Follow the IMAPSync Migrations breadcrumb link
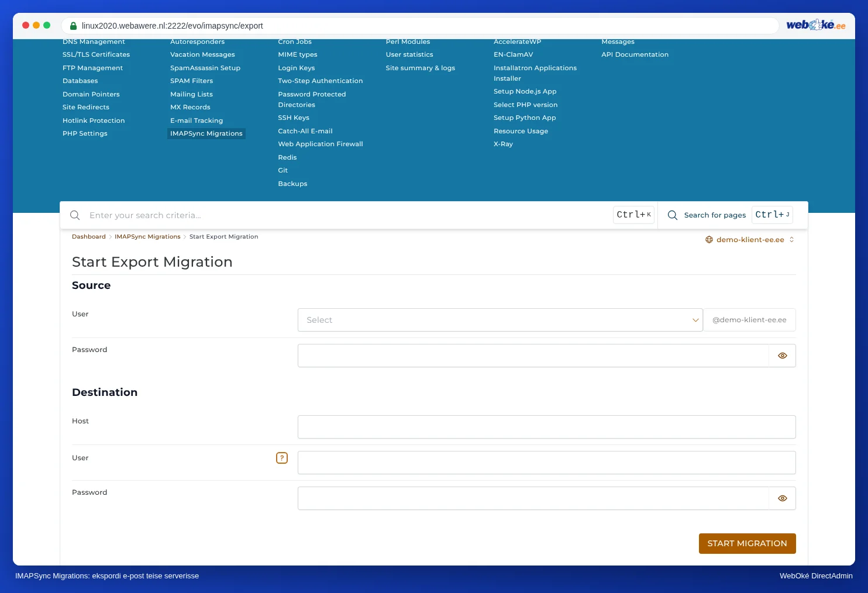868x593 pixels. click(147, 237)
